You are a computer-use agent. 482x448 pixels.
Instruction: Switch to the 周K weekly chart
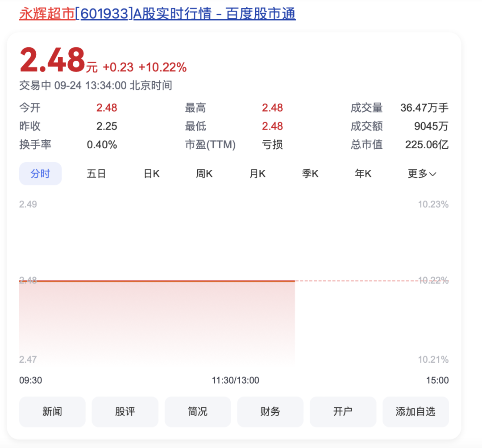point(204,174)
